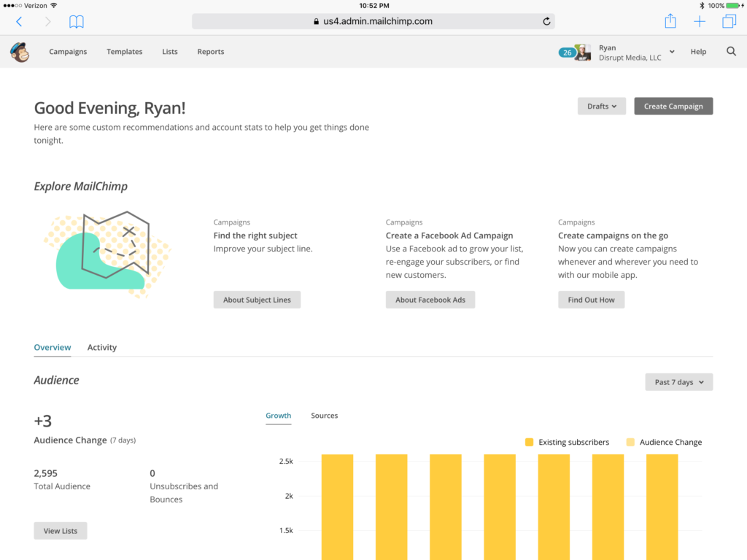Image resolution: width=747 pixels, height=560 pixels.
Task: Click the 1.5k axis label
Action: pyautogui.click(x=286, y=530)
